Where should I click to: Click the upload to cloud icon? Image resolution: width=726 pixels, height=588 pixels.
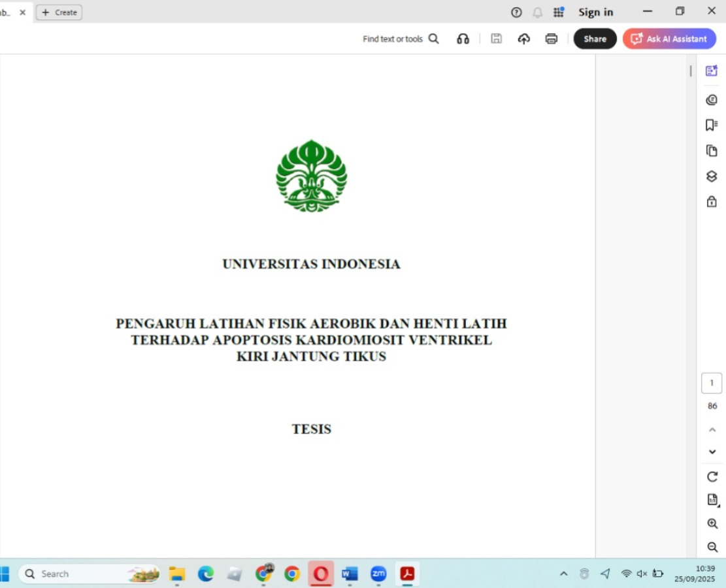pyautogui.click(x=523, y=39)
